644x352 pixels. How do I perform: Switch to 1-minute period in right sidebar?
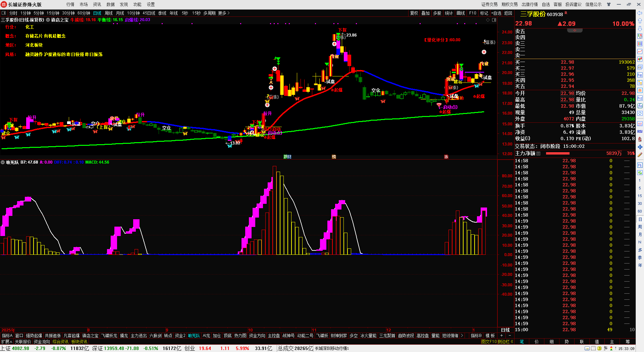pyautogui.click(x=640, y=180)
